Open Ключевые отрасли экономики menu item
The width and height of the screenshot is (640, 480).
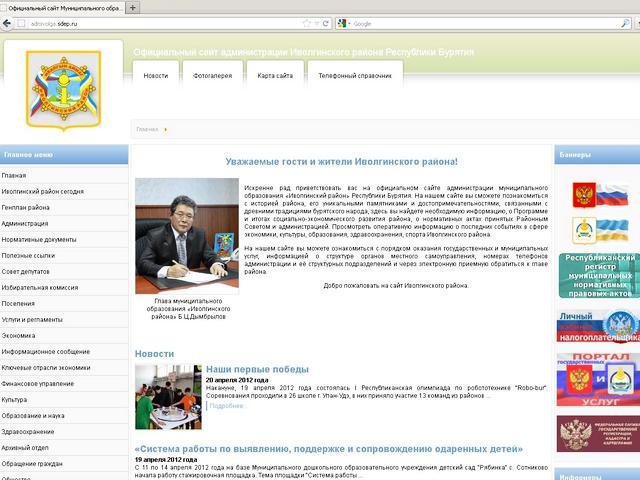pyautogui.click(x=64, y=367)
